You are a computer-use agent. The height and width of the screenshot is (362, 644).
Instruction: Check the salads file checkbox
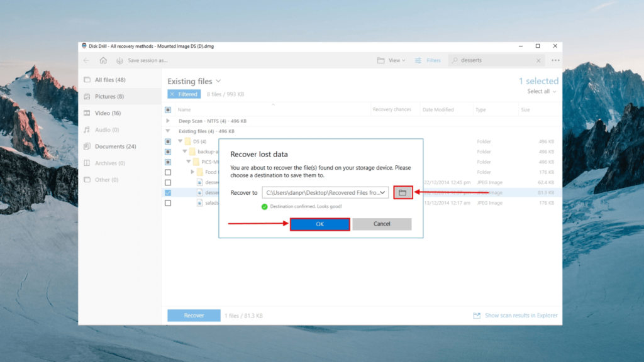pyautogui.click(x=167, y=202)
